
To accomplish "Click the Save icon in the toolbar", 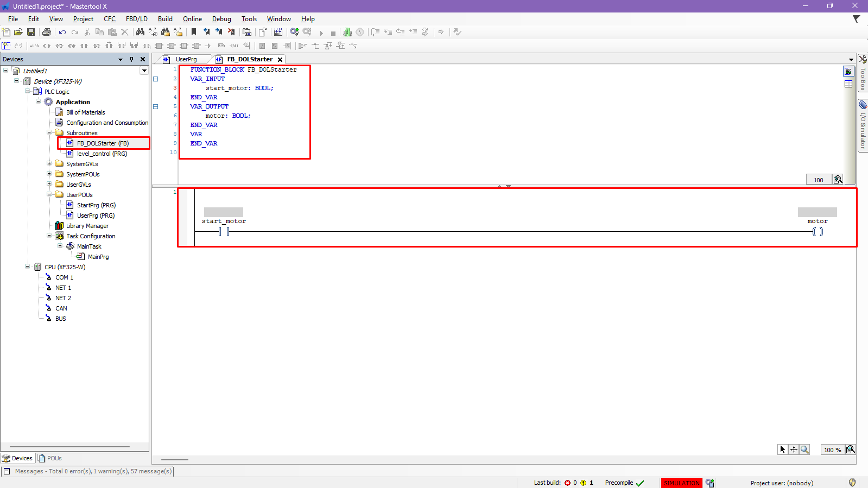I will point(31,33).
